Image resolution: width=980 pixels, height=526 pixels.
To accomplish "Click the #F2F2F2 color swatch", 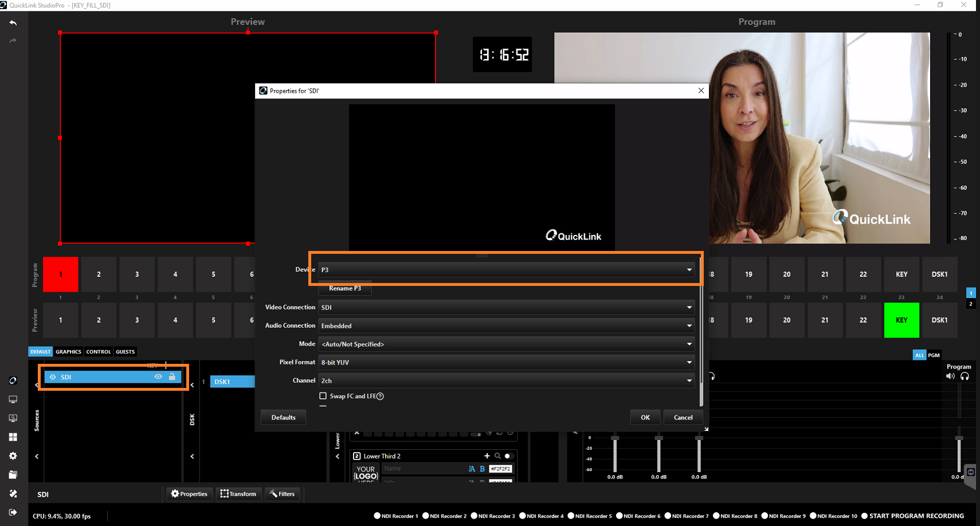I will pos(500,469).
